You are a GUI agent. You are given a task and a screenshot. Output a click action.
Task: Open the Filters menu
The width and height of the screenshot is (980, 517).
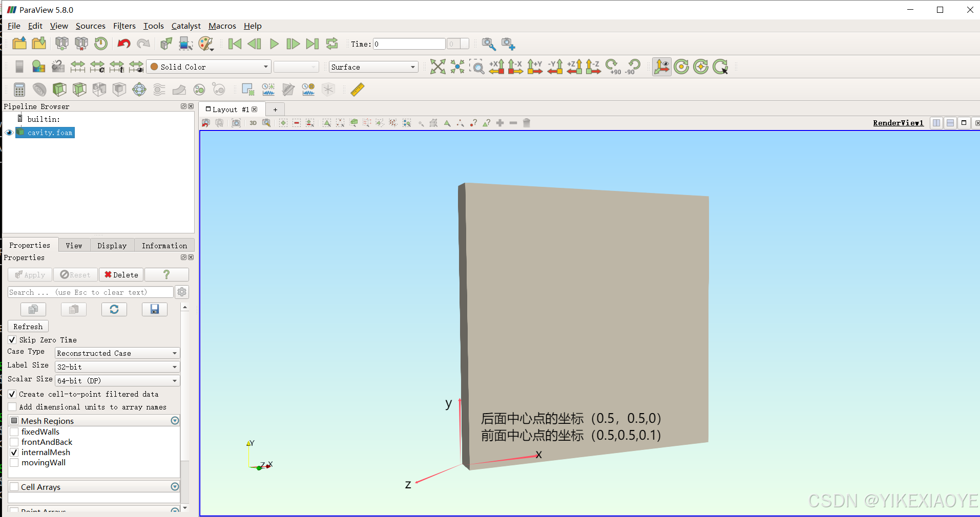(124, 26)
